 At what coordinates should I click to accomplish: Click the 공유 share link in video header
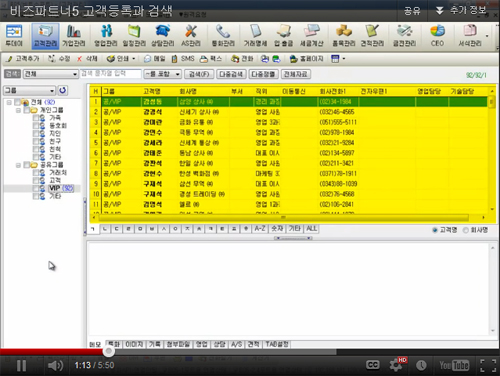pyautogui.click(x=412, y=11)
